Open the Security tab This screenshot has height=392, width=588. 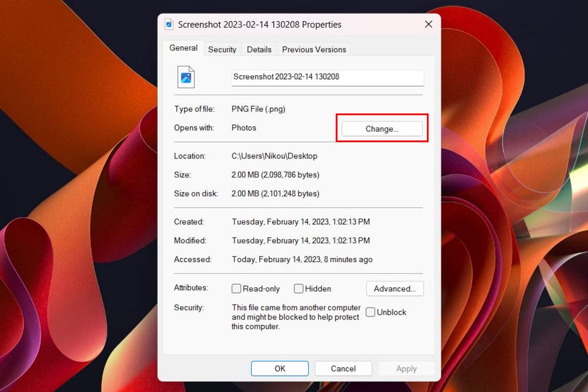(x=222, y=50)
